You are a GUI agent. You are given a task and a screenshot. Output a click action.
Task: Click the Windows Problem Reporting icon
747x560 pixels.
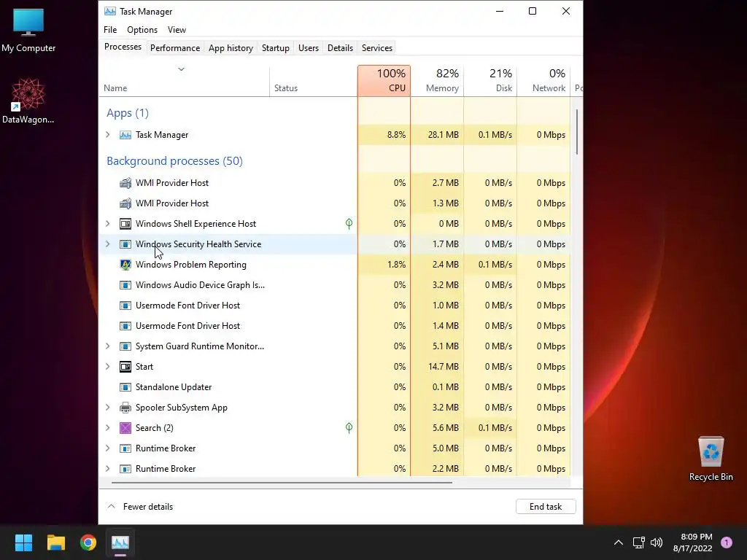[x=125, y=265]
